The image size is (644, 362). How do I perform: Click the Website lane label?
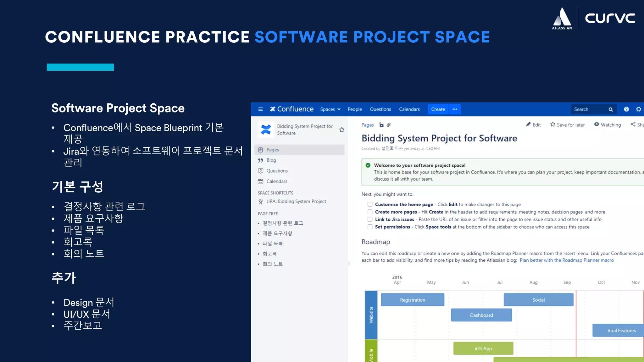click(x=371, y=315)
